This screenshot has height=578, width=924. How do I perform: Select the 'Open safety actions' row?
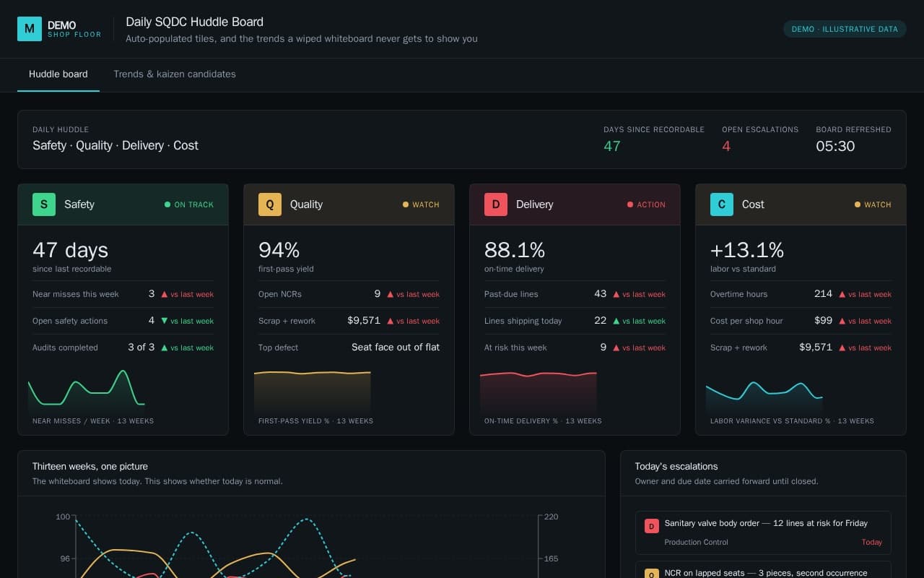pyautogui.click(x=123, y=321)
